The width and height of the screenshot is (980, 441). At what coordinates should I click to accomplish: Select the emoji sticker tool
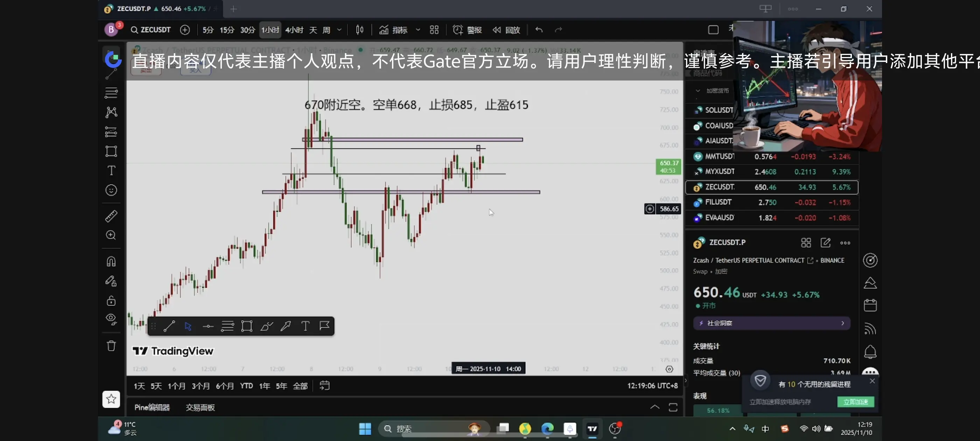click(x=111, y=190)
